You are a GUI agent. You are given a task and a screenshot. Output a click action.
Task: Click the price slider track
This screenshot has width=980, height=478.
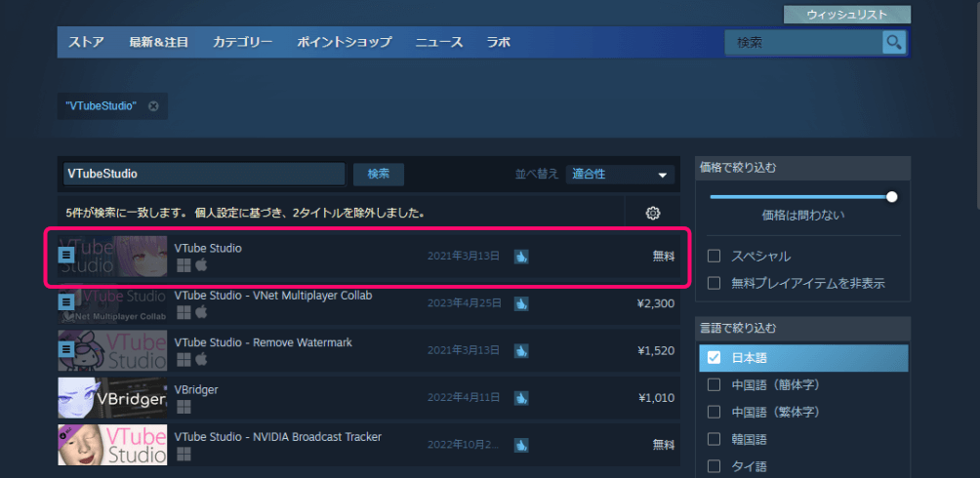pos(800,197)
